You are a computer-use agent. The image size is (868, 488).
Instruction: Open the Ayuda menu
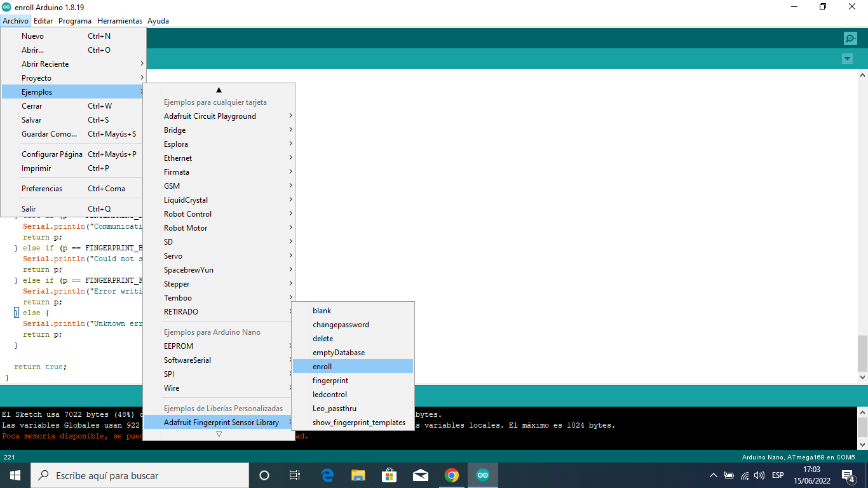158,21
